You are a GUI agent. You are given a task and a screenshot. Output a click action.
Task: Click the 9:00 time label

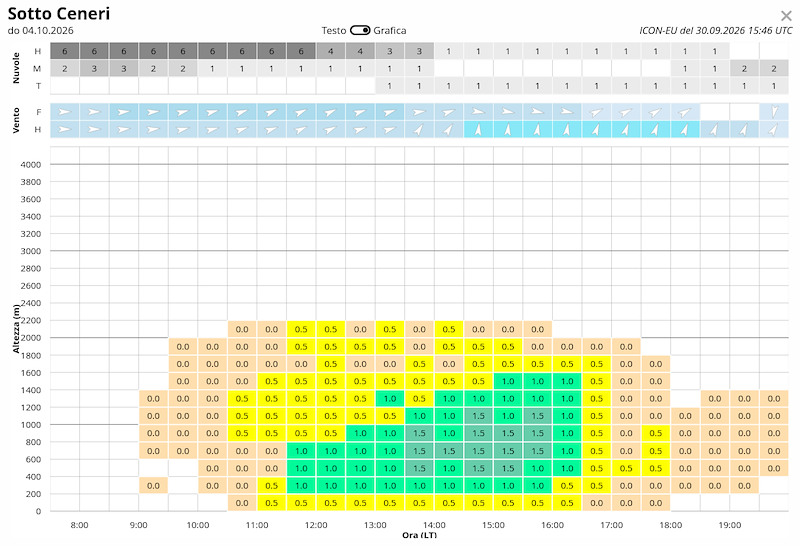click(138, 525)
